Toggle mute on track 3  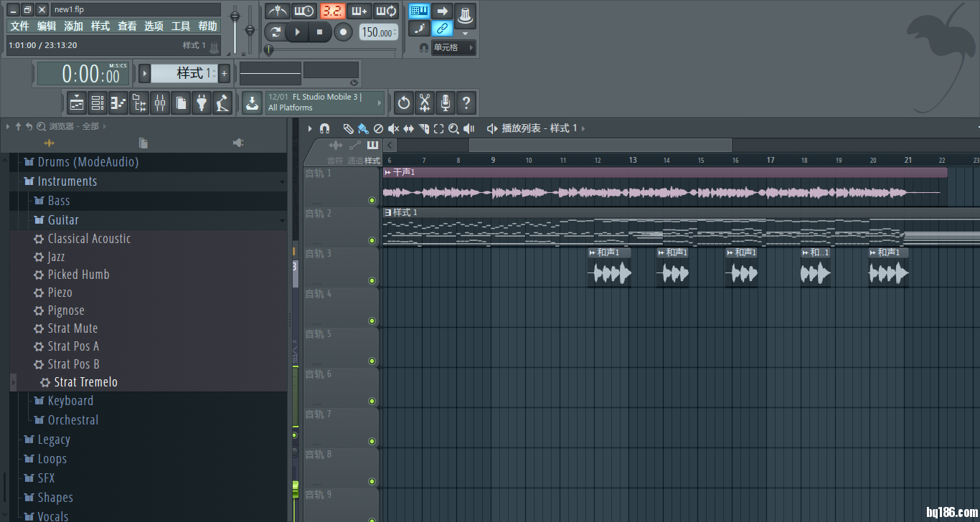click(372, 280)
